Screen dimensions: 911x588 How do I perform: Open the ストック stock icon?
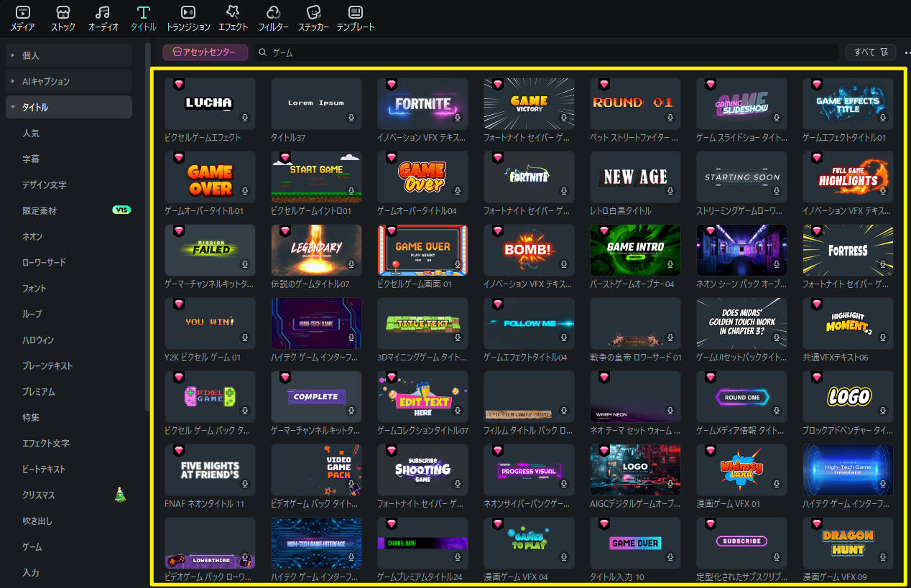[x=63, y=13]
